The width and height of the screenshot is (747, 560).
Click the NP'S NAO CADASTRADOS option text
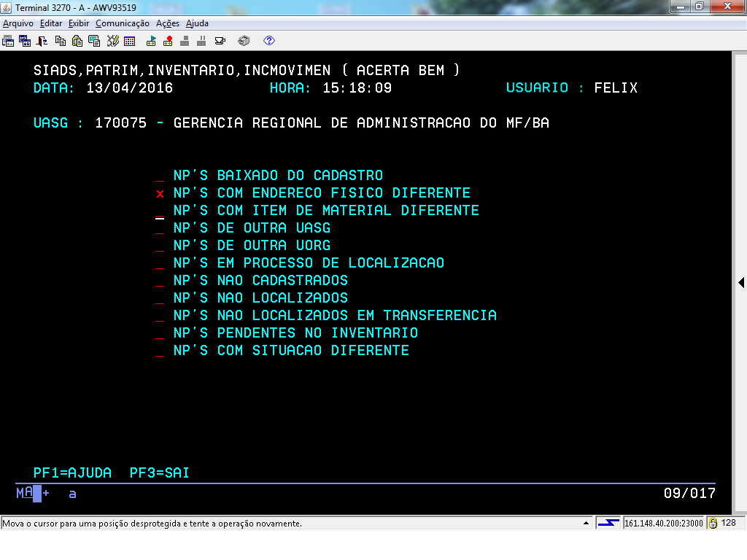[x=260, y=281]
